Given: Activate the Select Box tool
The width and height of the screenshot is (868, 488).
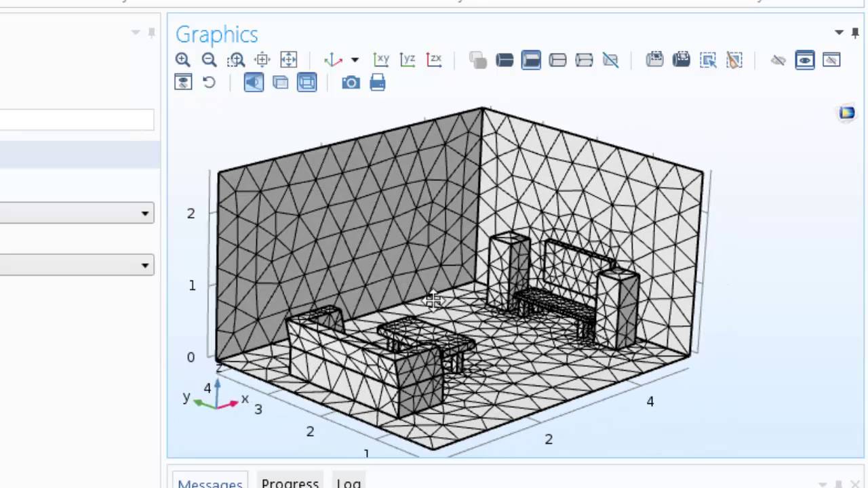Looking at the screenshot, I should [707, 60].
